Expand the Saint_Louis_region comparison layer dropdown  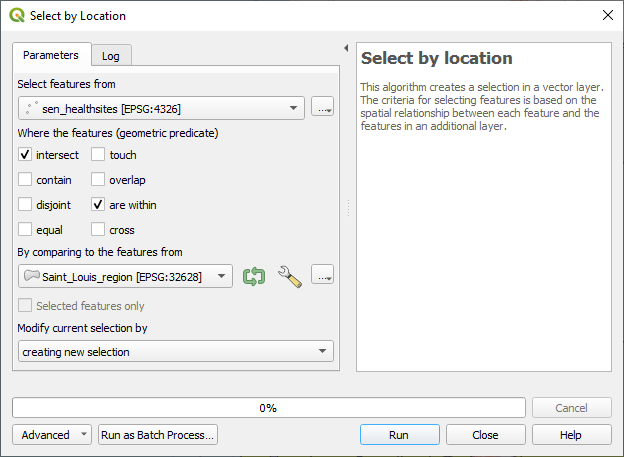click(x=125, y=276)
